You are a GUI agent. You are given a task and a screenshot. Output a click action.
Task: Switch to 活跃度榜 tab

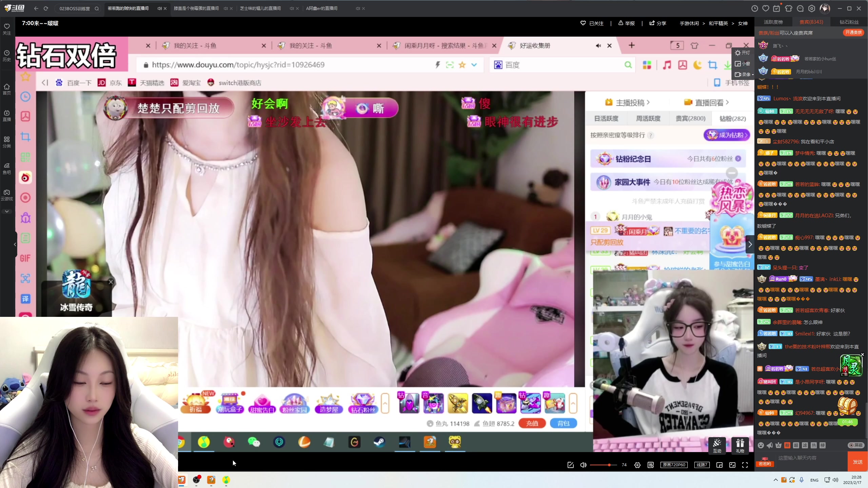pos(773,22)
